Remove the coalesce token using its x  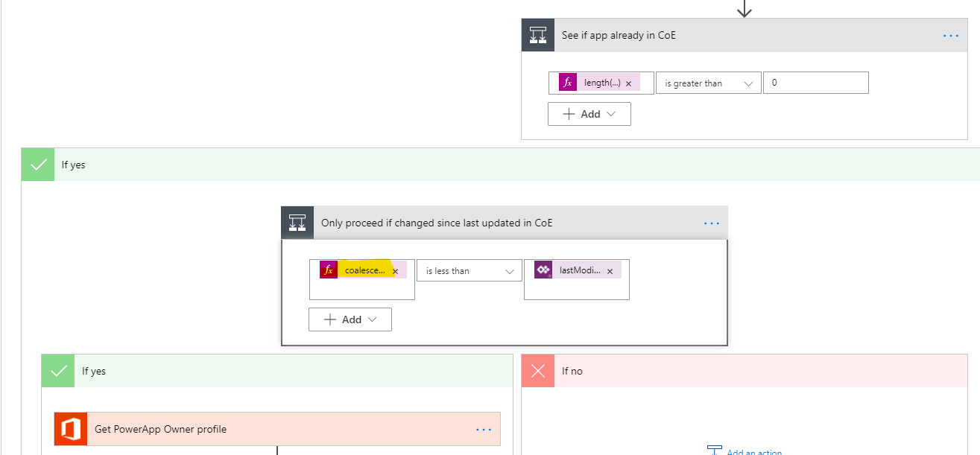coord(395,270)
